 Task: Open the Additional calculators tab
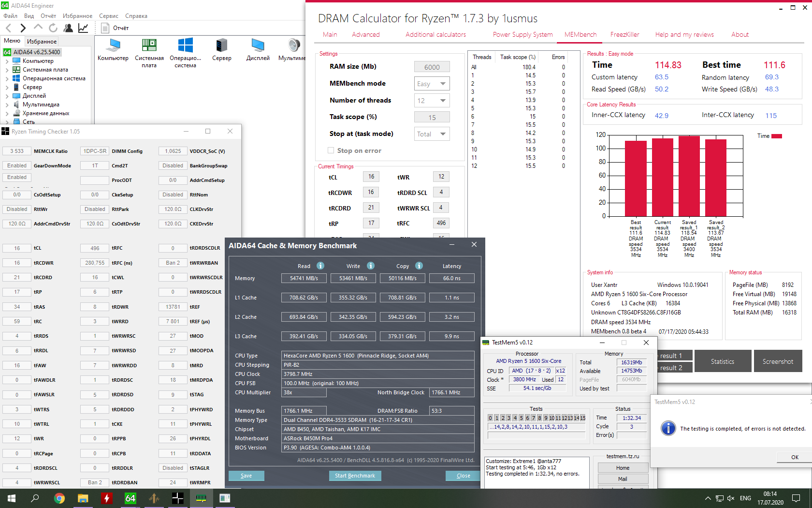[436, 34]
